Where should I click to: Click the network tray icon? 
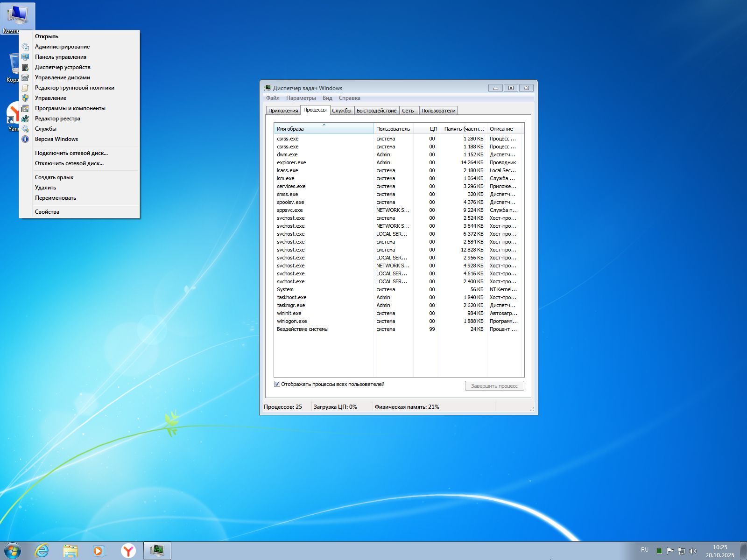pyautogui.click(x=682, y=551)
